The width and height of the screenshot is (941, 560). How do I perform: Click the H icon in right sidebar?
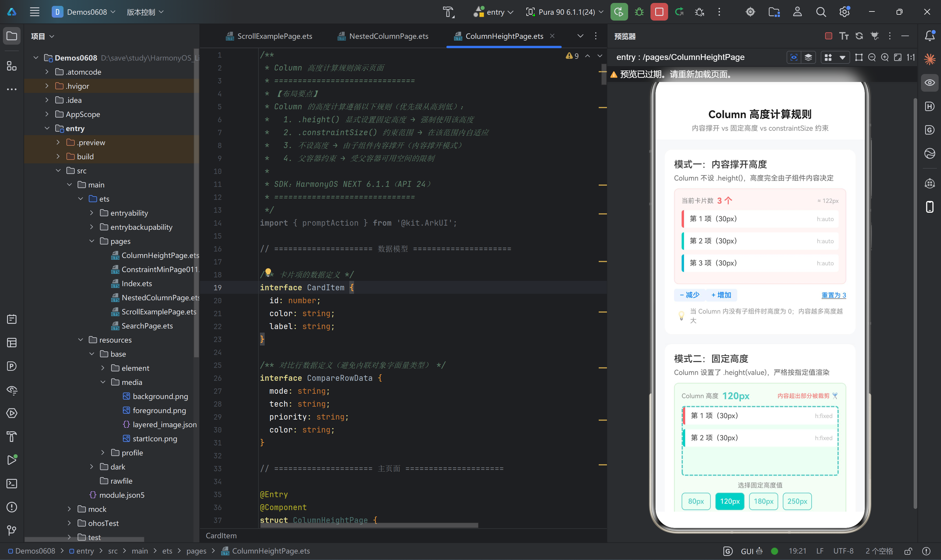pyautogui.click(x=929, y=106)
